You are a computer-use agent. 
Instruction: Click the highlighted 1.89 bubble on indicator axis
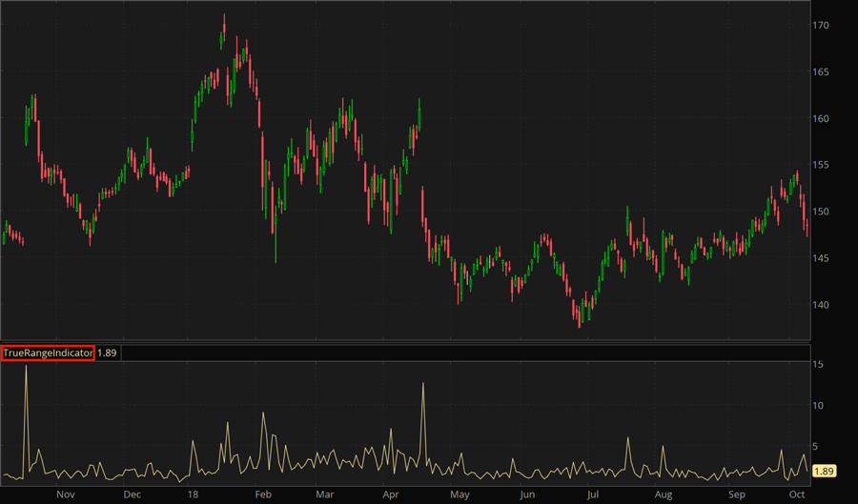pos(825,471)
